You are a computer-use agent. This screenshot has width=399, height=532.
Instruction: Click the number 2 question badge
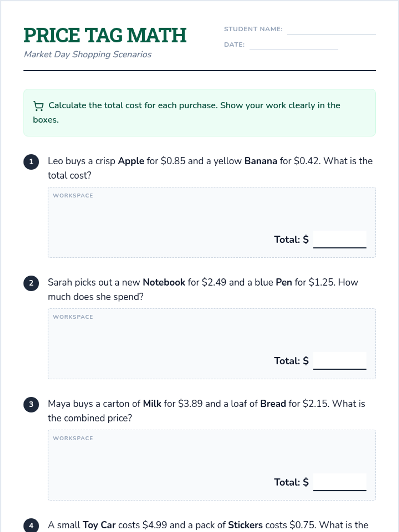click(31, 283)
